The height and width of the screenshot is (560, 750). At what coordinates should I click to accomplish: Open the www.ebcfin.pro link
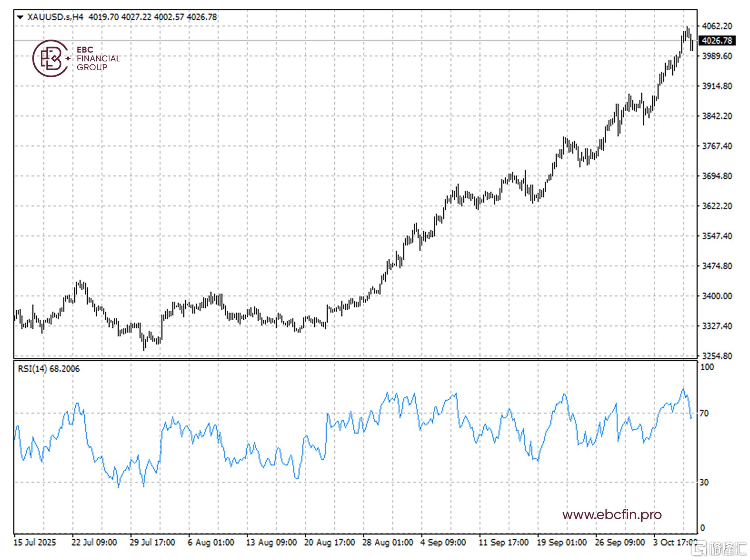pyautogui.click(x=612, y=515)
